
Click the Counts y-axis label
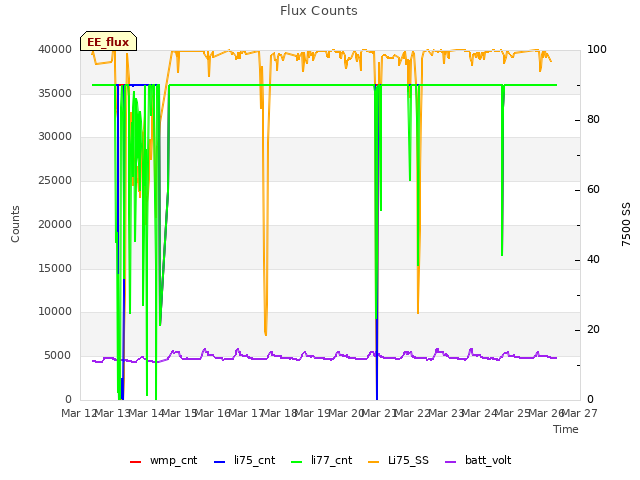(15, 224)
